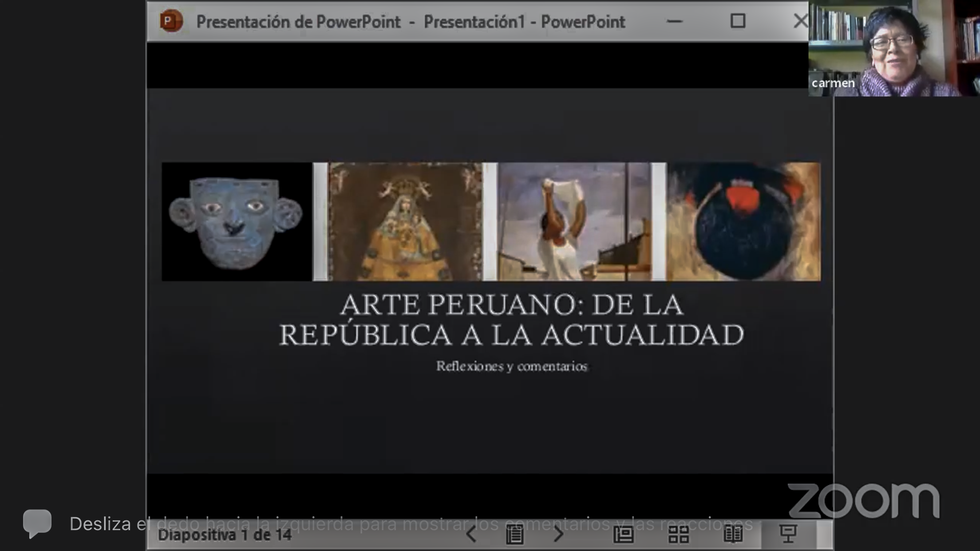Go to previous slide arrow
980x551 pixels.
(471, 534)
